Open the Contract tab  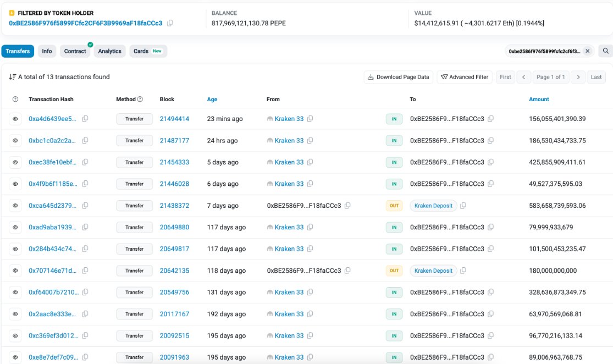point(75,51)
